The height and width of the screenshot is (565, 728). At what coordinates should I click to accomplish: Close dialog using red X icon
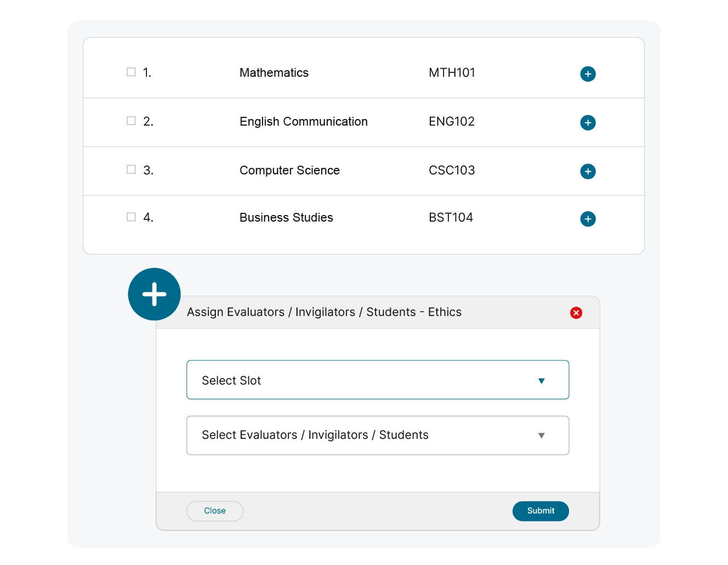click(x=576, y=313)
